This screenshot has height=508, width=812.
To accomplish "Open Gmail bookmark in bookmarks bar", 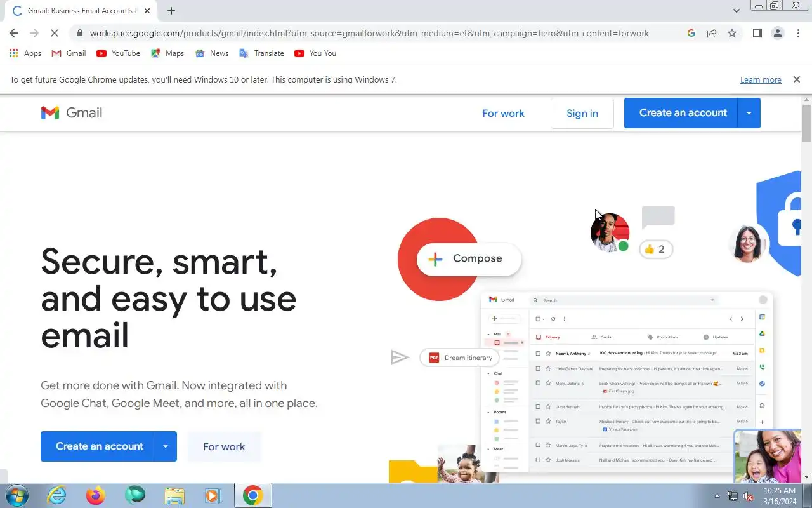I will tap(69, 53).
